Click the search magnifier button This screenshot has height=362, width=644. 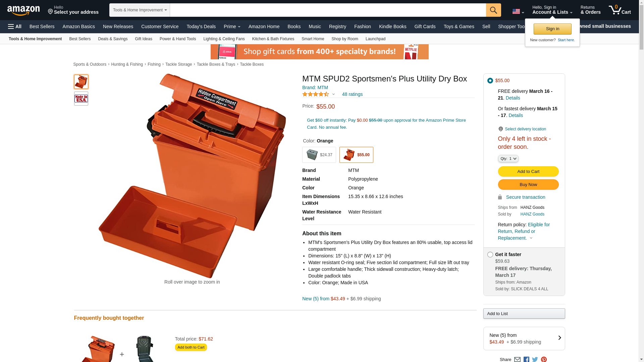[x=493, y=10]
